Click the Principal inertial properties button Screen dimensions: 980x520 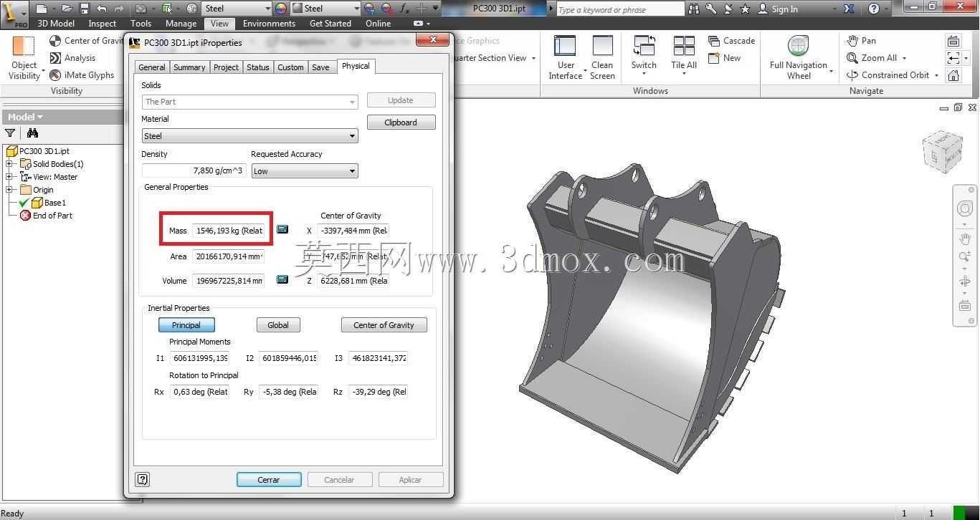click(x=186, y=325)
